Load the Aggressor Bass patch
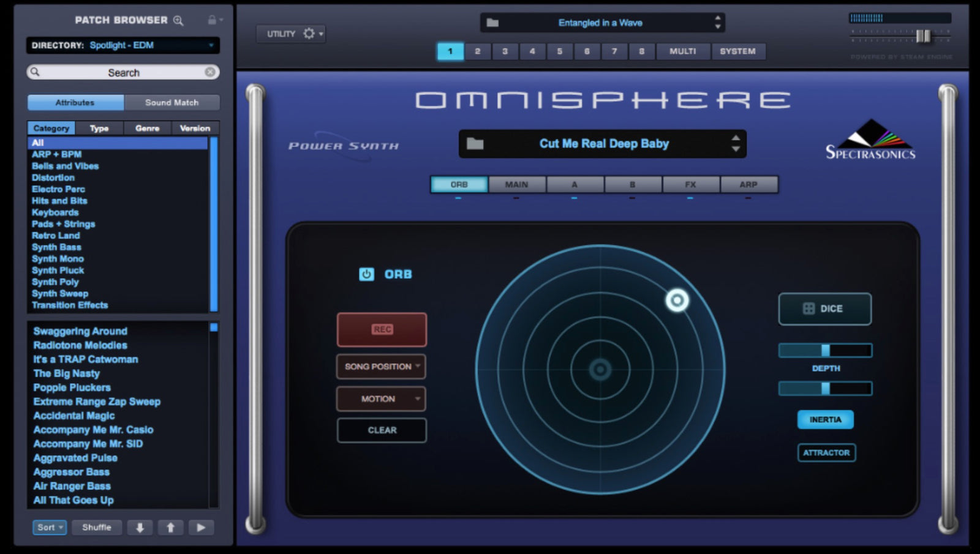The height and width of the screenshot is (554, 980). (x=72, y=472)
